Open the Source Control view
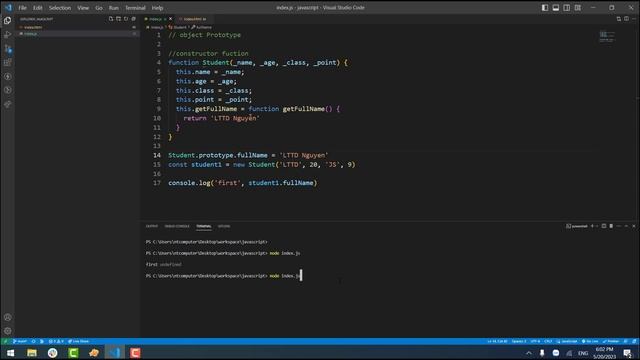The width and height of the screenshot is (640, 360). tap(7, 49)
